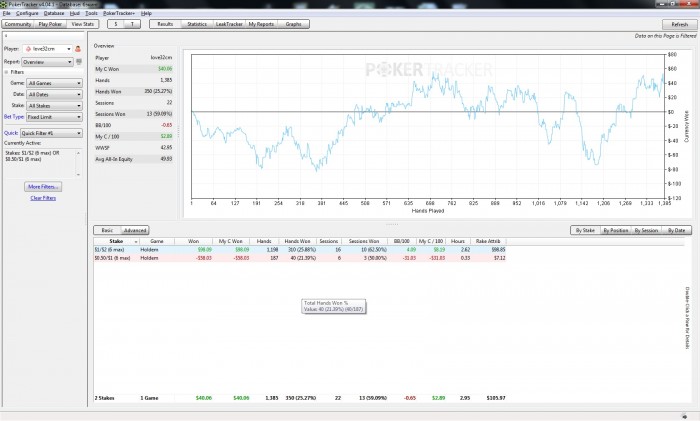Open the Player dropdown showing love32cm

(47, 49)
